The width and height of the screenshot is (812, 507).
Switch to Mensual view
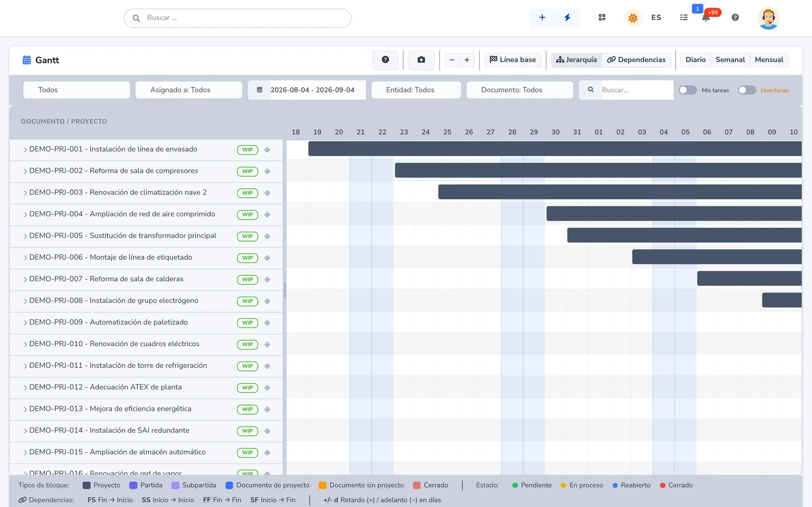coord(769,60)
